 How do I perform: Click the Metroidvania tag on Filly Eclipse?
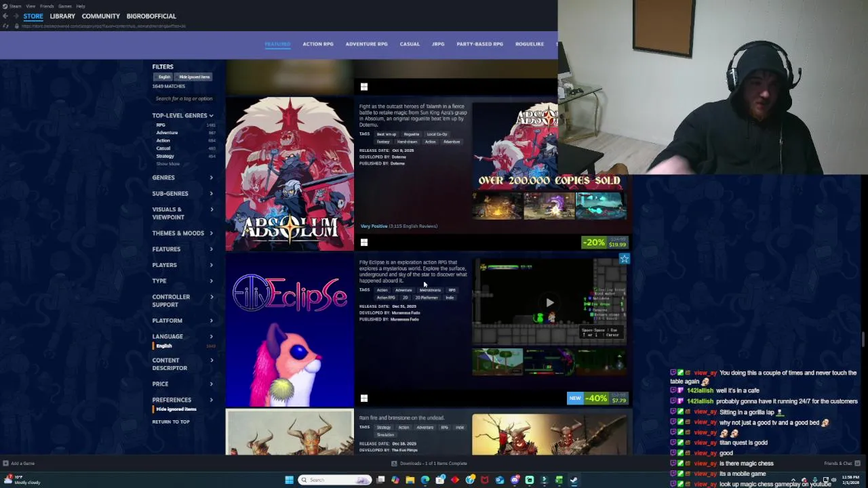(430, 290)
